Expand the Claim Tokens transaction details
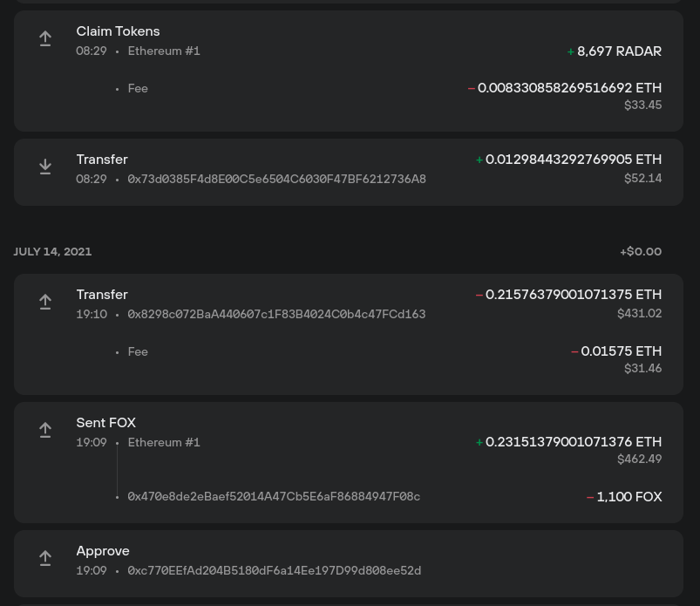Screen dimensions: 700x606 click(x=118, y=31)
